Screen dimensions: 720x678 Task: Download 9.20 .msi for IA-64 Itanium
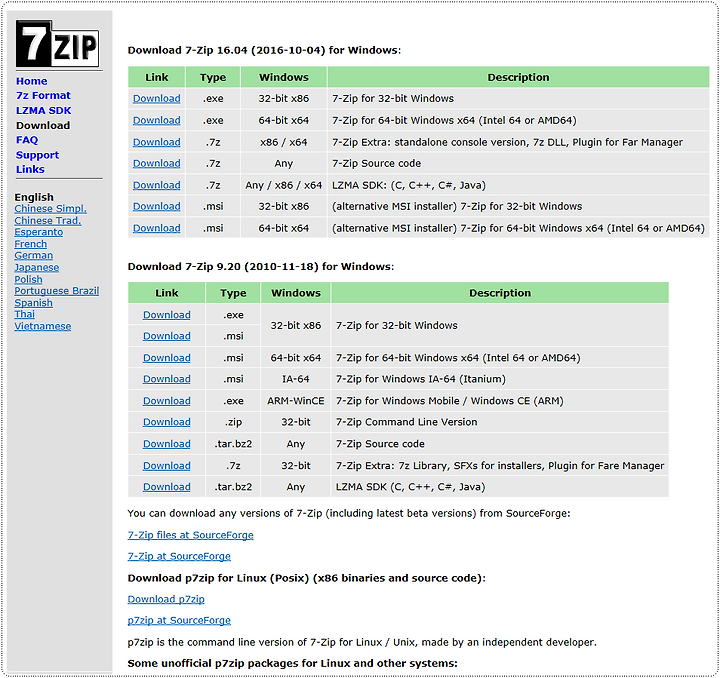pyautogui.click(x=167, y=379)
